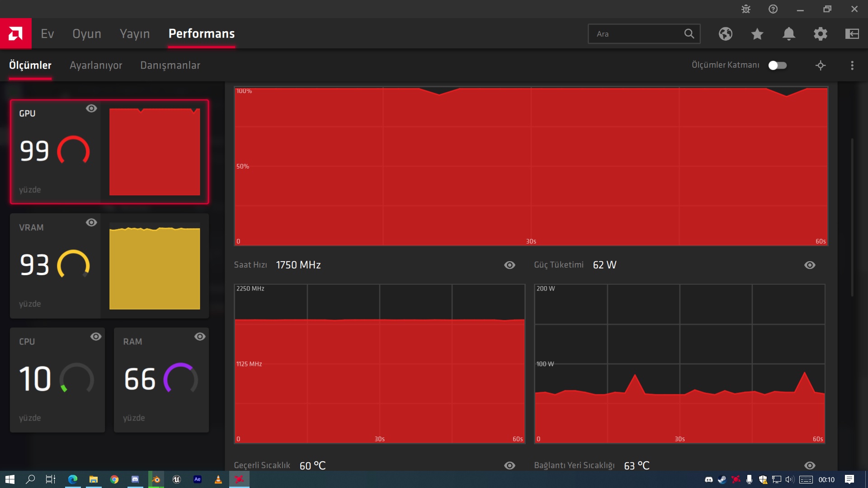Open the web browser globe icon
Viewport: 868px width, 488px height.
tap(726, 34)
